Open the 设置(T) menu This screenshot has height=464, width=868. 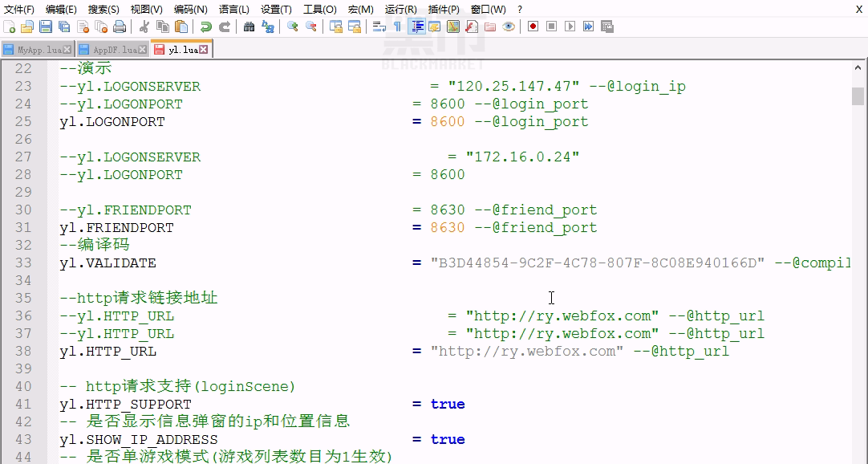276,10
